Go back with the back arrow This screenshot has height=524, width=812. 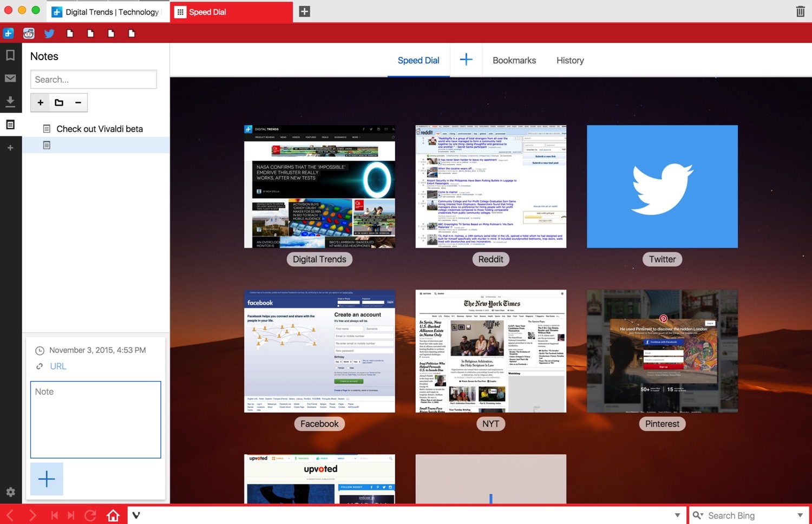(x=10, y=515)
